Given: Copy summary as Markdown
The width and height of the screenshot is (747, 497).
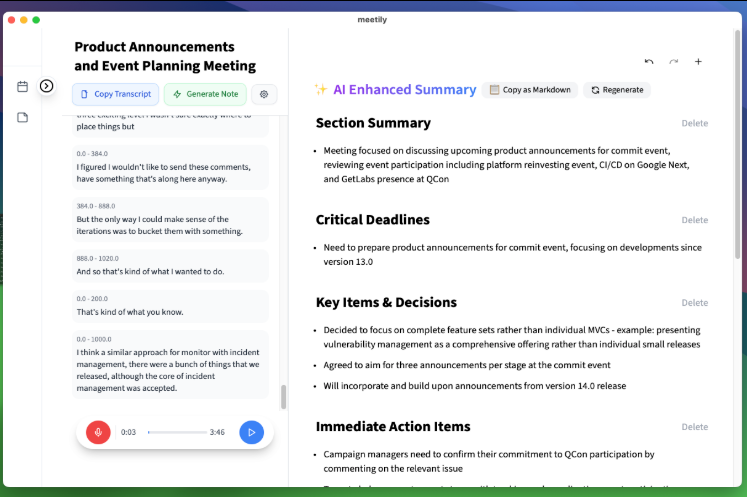Looking at the screenshot, I should pos(530,90).
